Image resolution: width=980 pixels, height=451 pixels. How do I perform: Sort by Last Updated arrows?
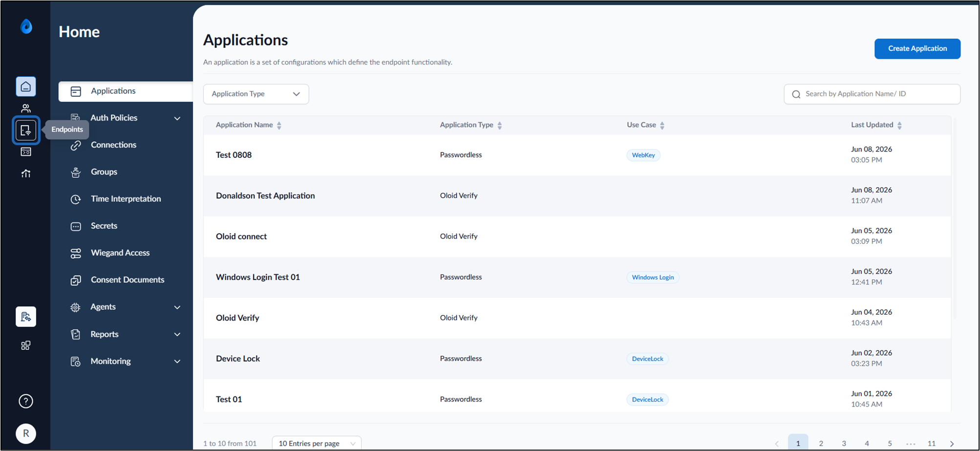coord(899,126)
